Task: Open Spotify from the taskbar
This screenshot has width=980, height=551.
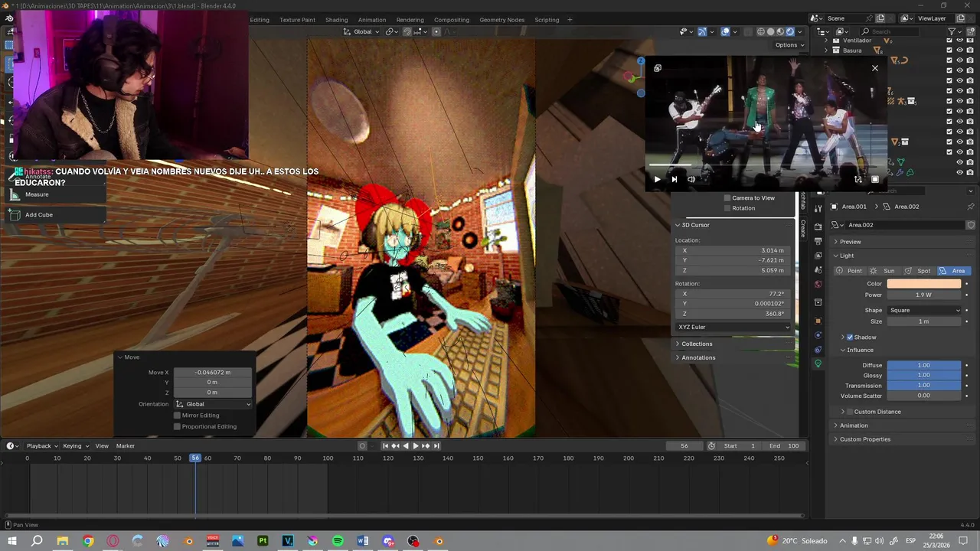Action: 338,541
